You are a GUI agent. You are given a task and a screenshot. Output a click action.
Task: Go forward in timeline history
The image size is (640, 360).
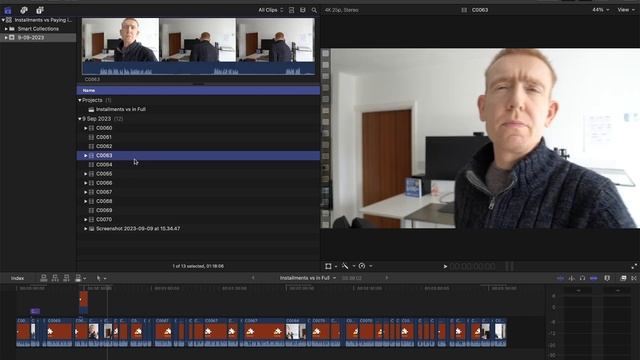tap(387, 278)
